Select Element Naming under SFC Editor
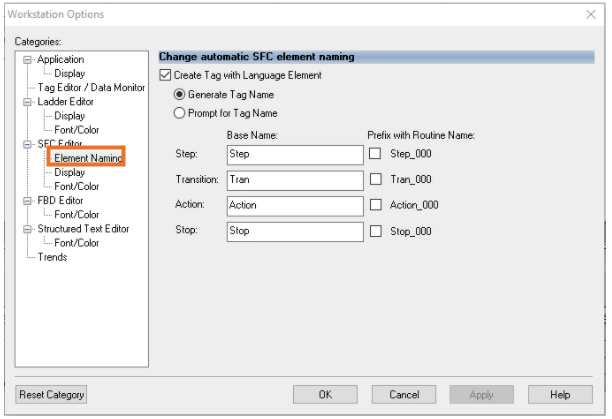Viewport: 612px width, 419px height. click(x=88, y=158)
